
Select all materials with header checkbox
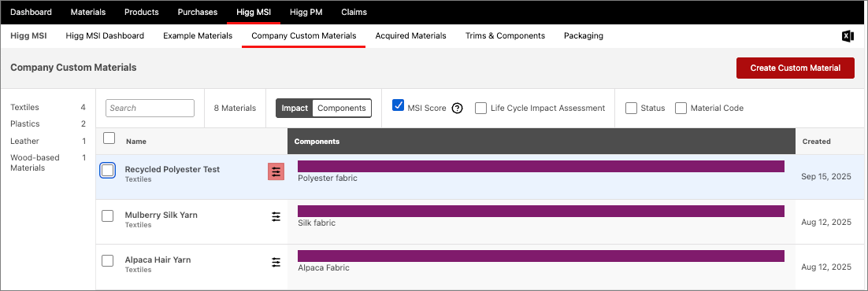point(109,138)
